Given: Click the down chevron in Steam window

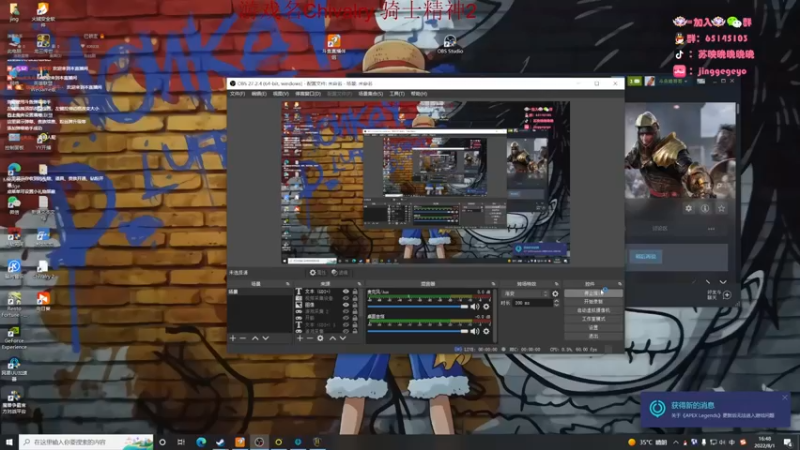Looking at the screenshot, I should pyautogui.click(x=723, y=281).
